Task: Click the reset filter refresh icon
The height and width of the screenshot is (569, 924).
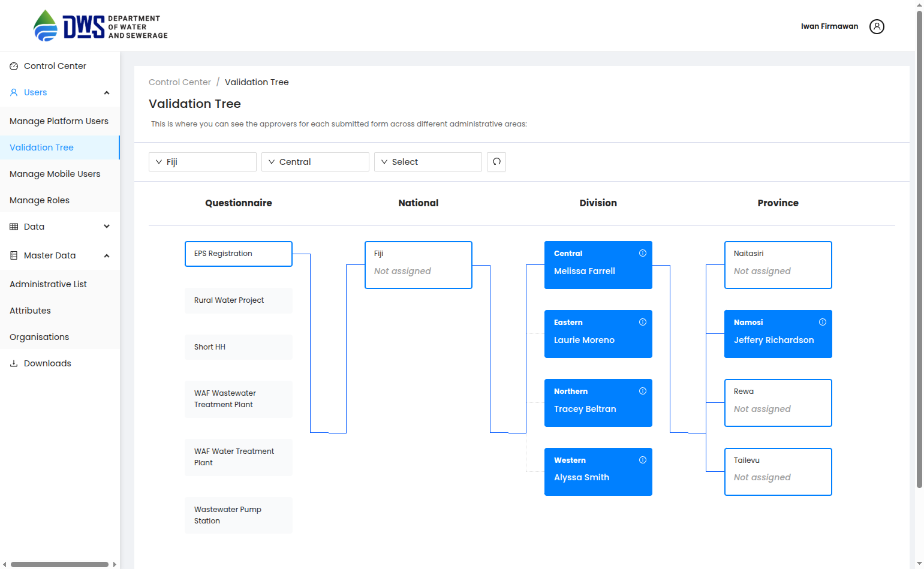Action: [x=496, y=162]
